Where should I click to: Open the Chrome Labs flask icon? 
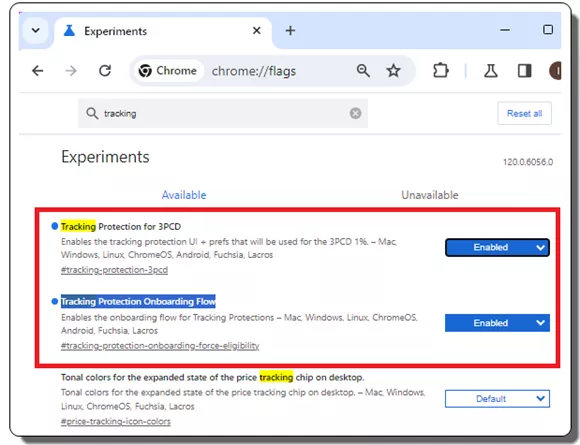click(491, 71)
